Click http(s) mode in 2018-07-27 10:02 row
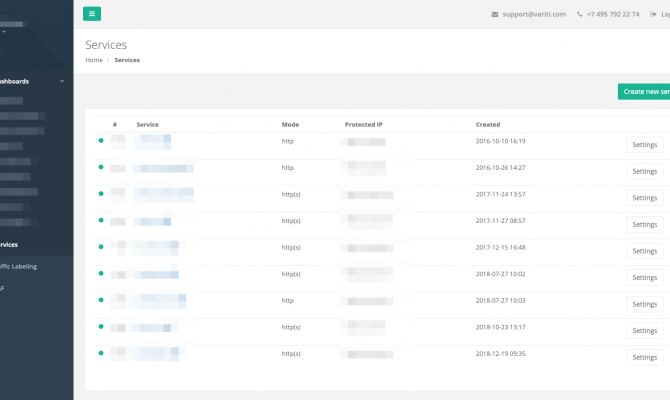 click(x=291, y=274)
